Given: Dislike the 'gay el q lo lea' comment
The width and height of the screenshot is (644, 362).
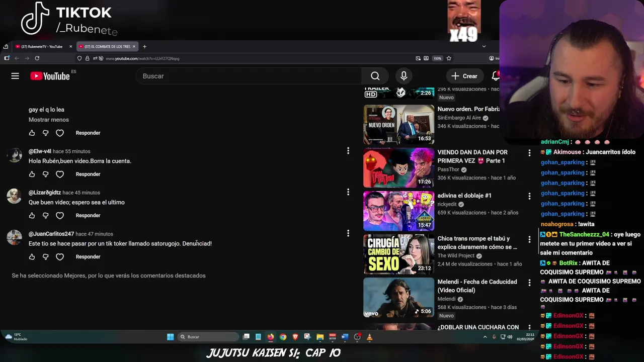Looking at the screenshot, I should pos(46,133).
